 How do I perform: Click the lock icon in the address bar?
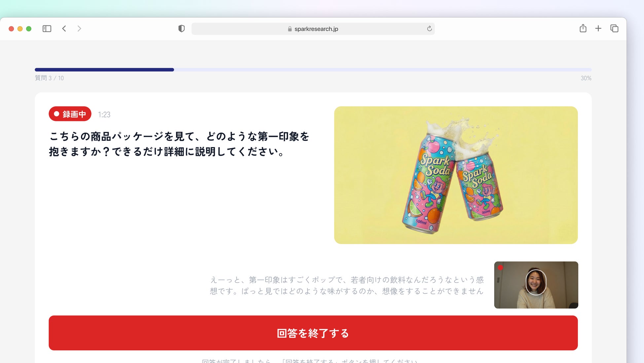click(290, 29)
